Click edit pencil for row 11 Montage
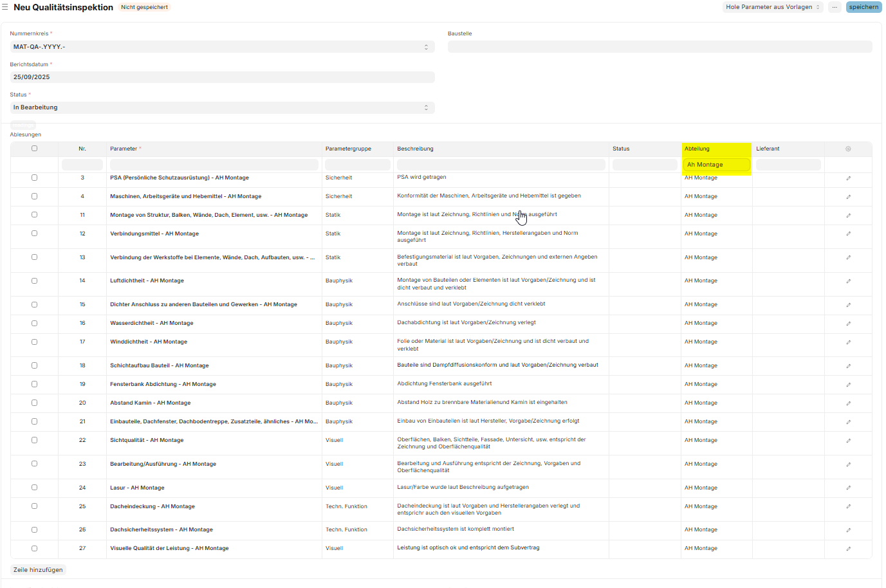Viewport: 886px width, 588px height. [x=848, y=216]
